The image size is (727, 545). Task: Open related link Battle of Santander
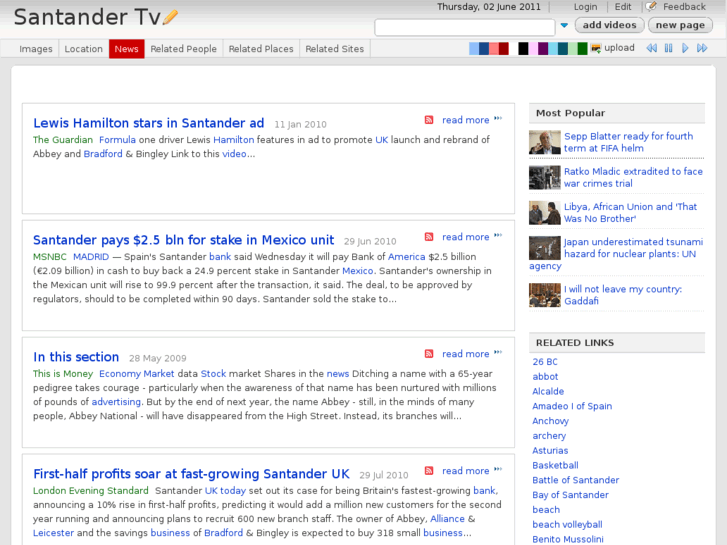click(x=575, y=480)
